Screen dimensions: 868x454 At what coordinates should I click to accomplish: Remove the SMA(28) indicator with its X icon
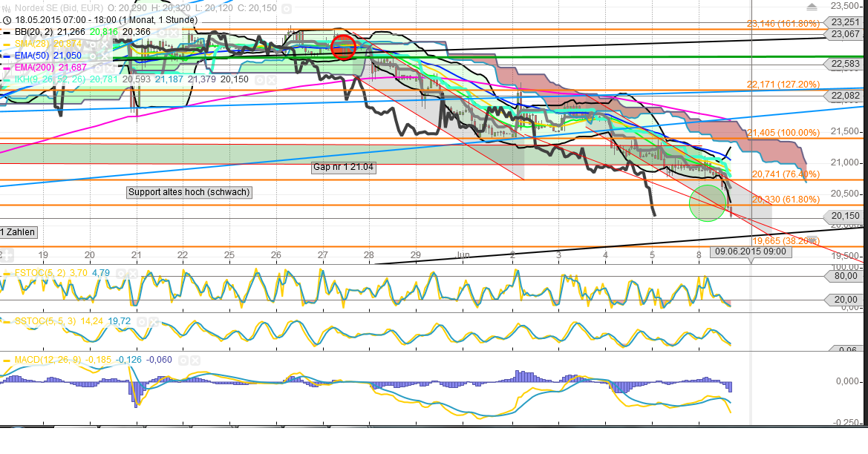[104, 45]
